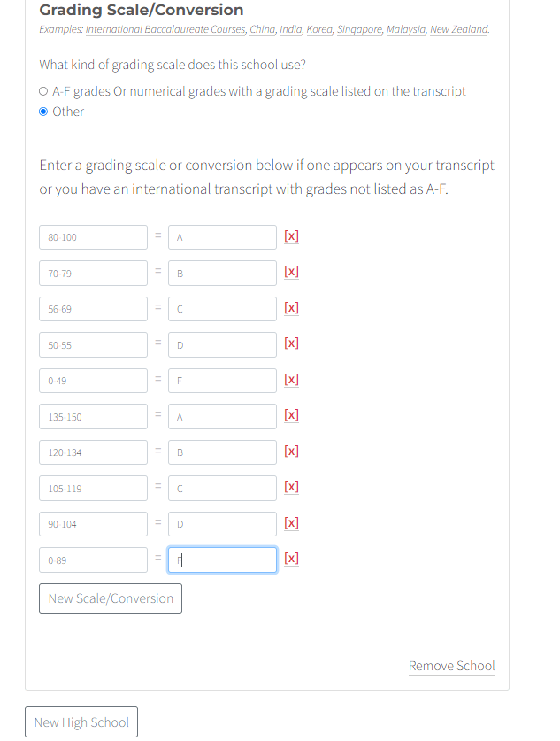The width and height of the screenshot is (560, 741).
Task: Remove the 135-150 = A conversion row
Action: point(291,415)
